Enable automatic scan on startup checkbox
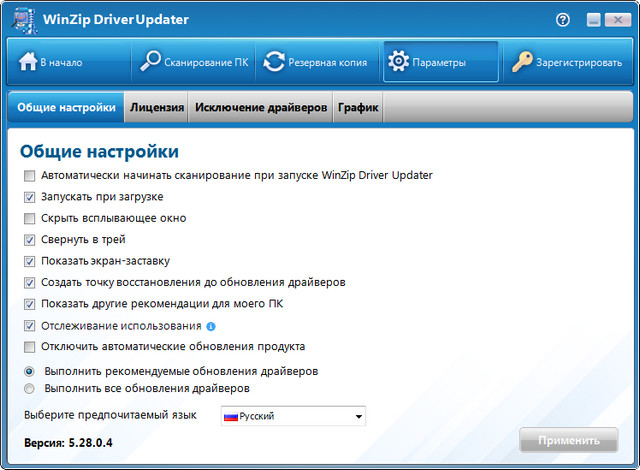 (29, 175)
